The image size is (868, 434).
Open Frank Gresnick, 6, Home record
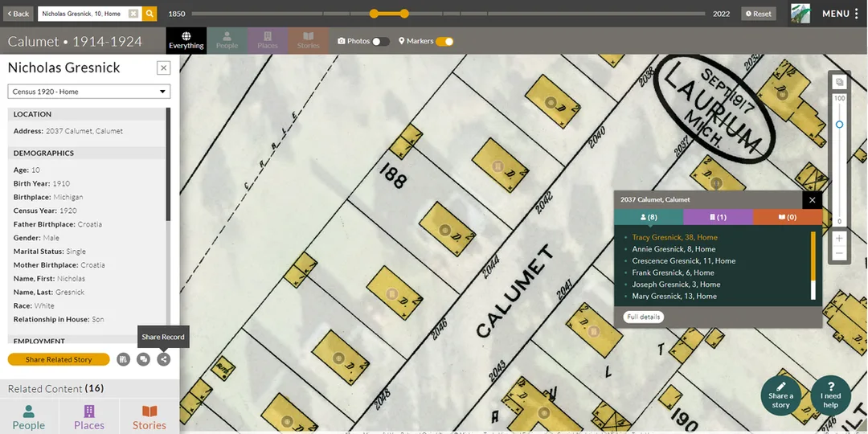(x=674, y=272)
